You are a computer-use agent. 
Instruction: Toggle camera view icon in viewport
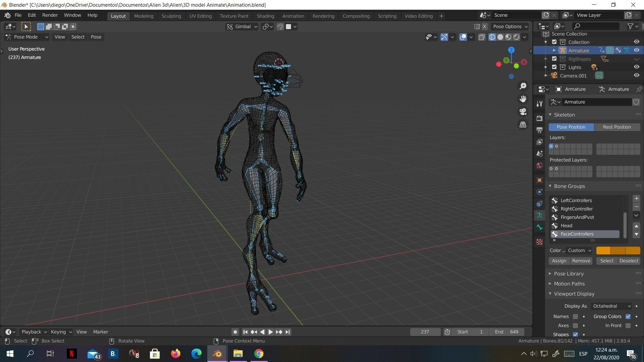[523, 112]
